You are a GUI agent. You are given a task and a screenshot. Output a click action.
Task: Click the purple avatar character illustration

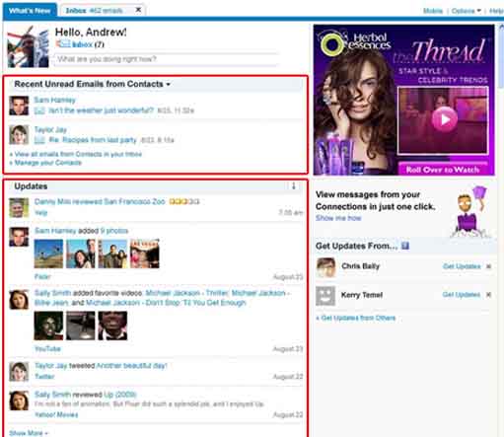tap(470, 212)
